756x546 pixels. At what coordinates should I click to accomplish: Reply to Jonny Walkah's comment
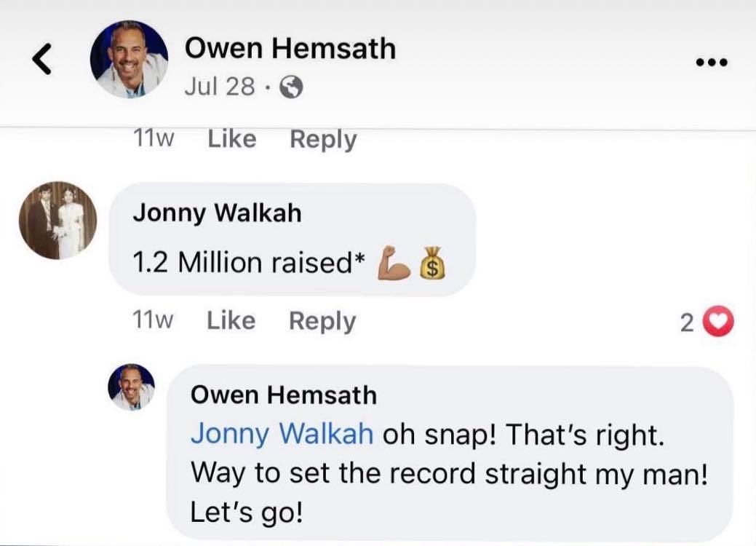point(322,321)
